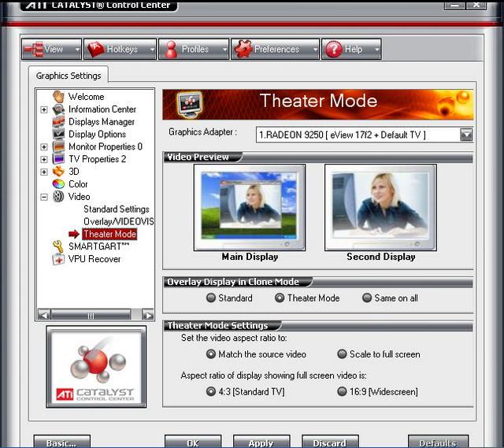Click the SMARTGART wrench icon
Image resolution: width=504 pixels, height=448 pixels.
[58, 246]
